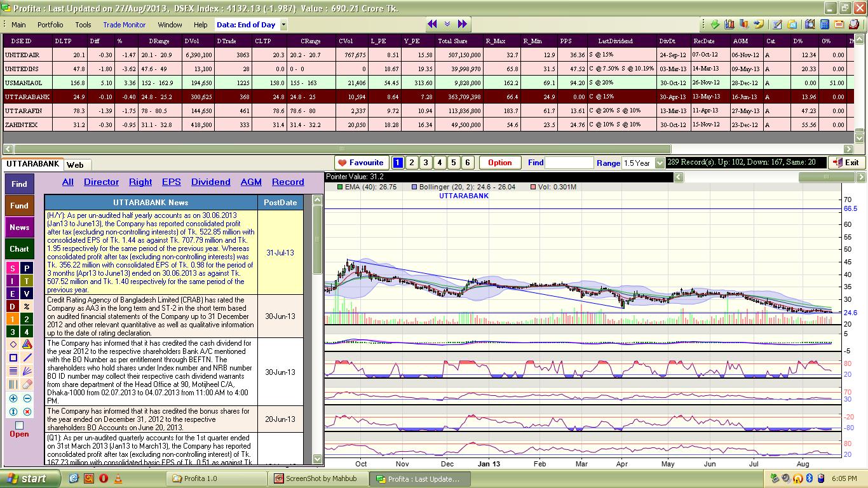Select the vertical lines drawing tool

tap(13, 384)
